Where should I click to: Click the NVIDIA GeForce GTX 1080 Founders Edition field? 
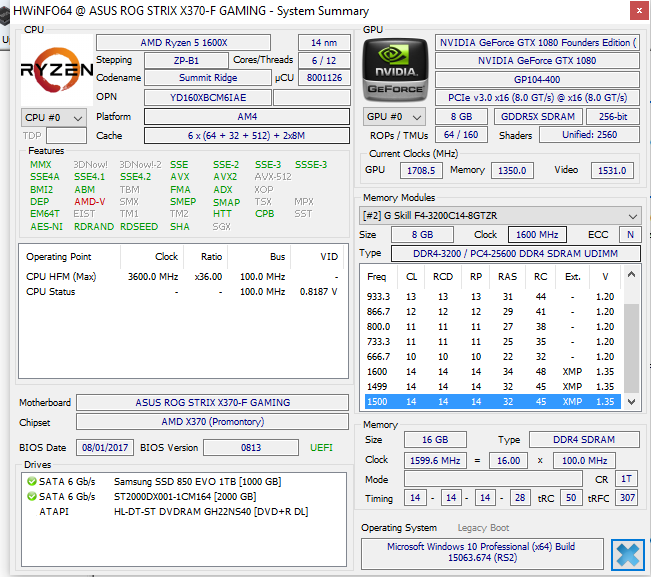[x=537, y=43]
